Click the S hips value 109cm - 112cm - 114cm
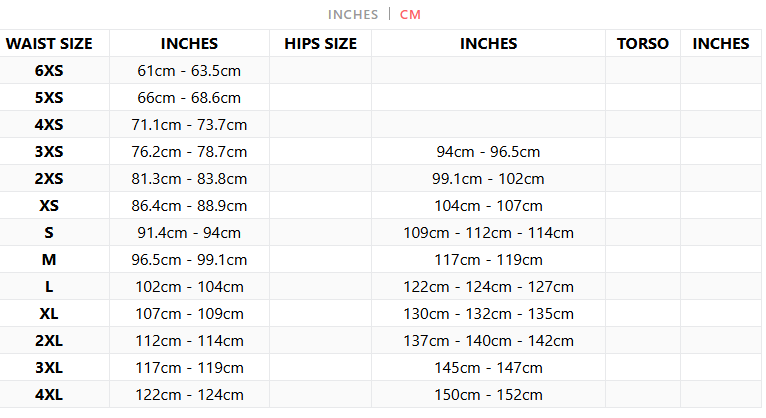The image size is (766, 418). point(488,233)
